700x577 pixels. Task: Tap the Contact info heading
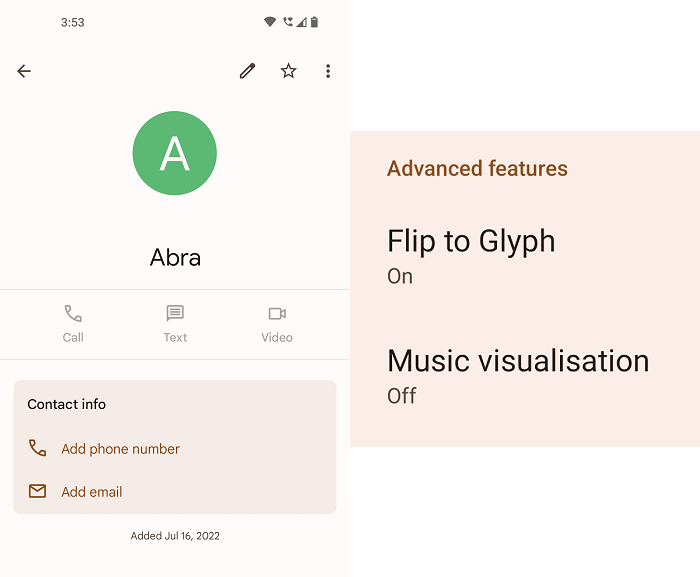(66, 404)
